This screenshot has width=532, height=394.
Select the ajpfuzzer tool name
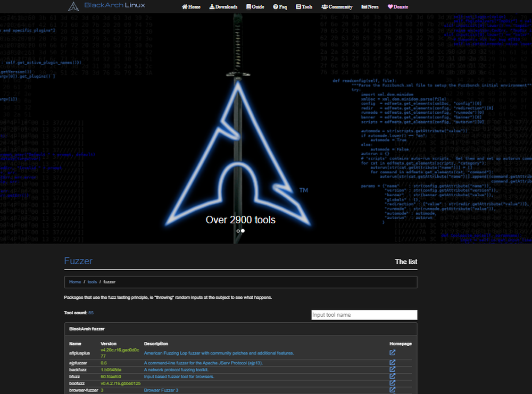click(78, 363)
